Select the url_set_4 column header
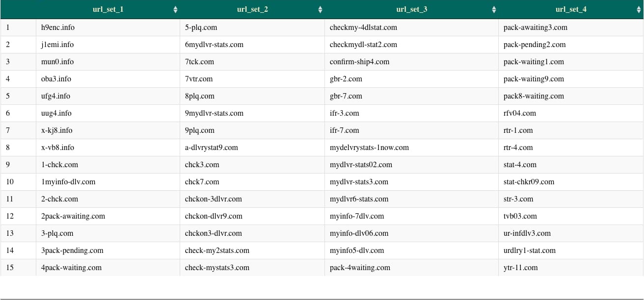 [x=571, y=9]
